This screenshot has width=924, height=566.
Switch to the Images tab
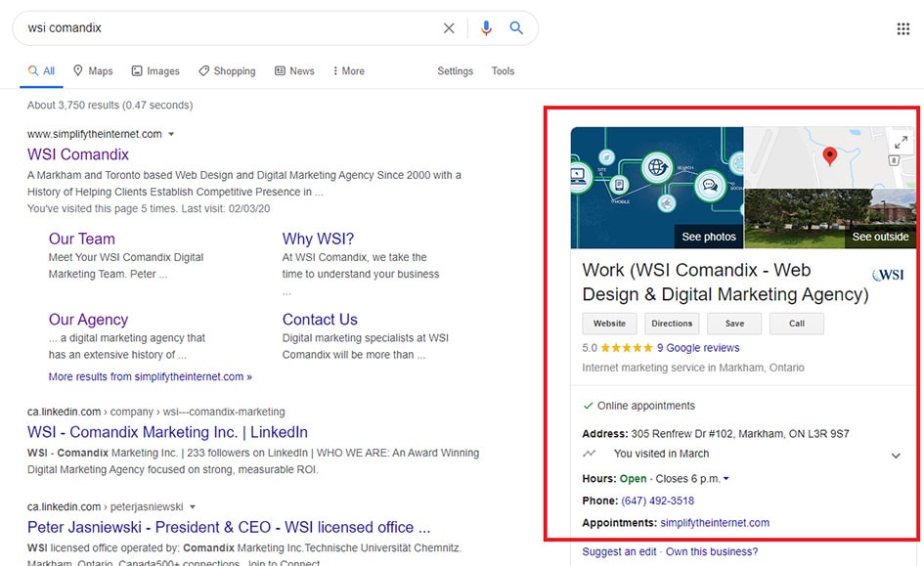(x=155, y=70)
